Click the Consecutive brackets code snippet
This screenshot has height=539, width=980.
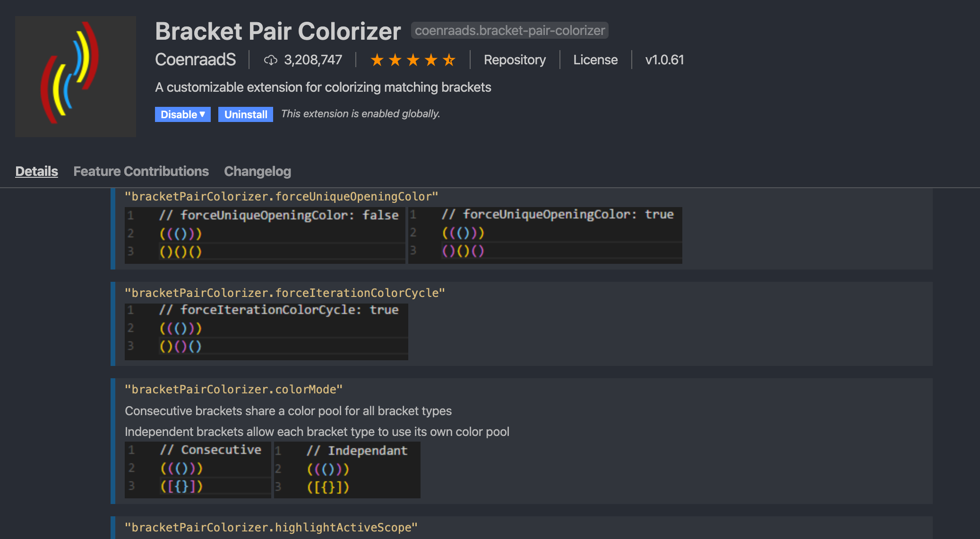click(197, 469)
